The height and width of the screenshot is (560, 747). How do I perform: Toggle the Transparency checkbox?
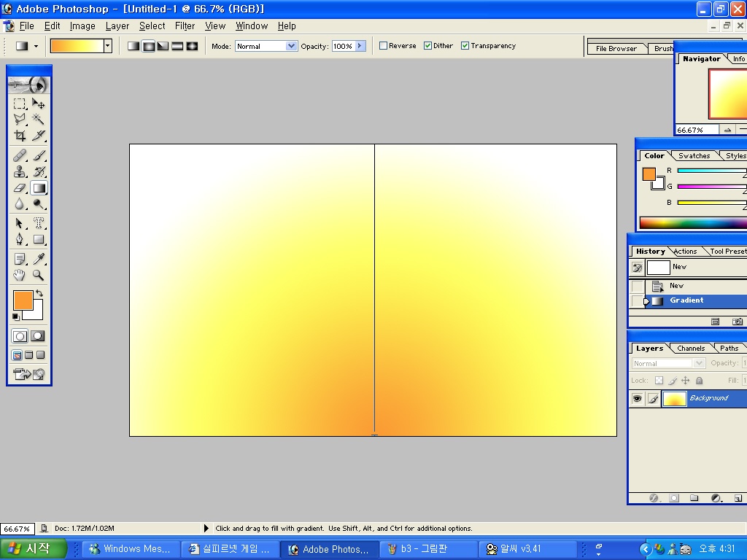465,46
